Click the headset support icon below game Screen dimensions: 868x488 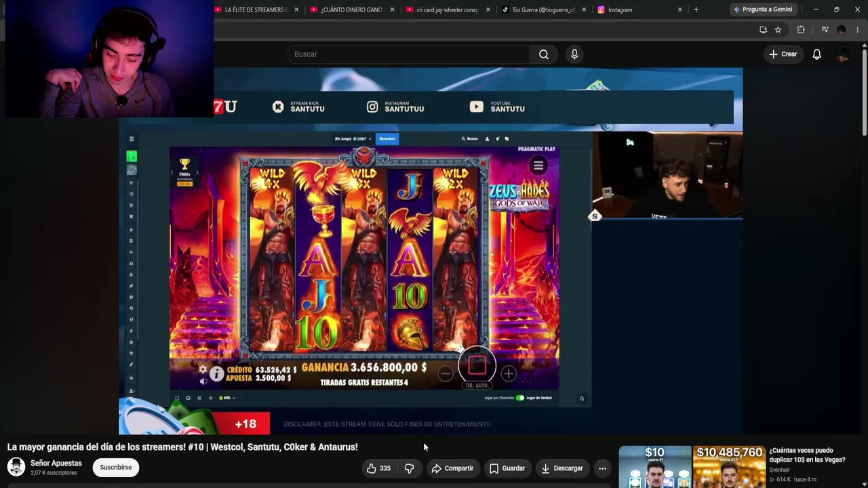click(x=581, y=399)
